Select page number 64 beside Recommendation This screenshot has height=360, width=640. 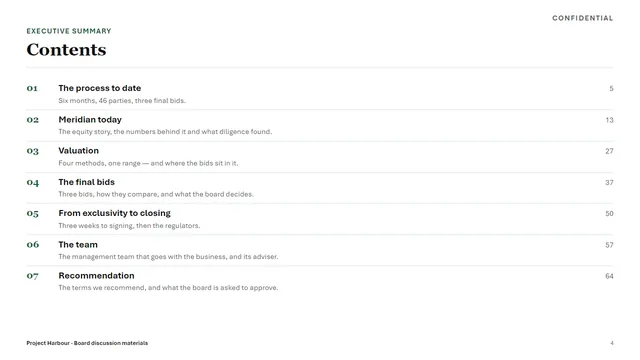pos(609,276)
